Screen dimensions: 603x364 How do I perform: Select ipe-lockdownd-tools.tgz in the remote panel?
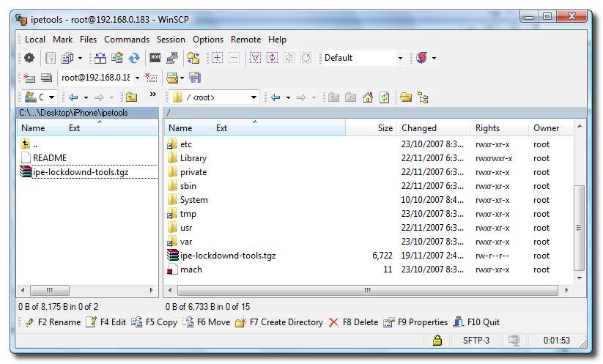pos(227,256)
